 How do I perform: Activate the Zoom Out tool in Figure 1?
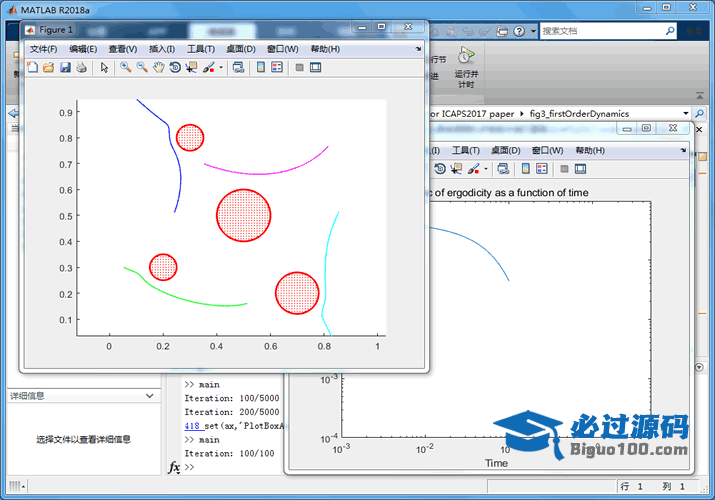click(x=142, y=67)
